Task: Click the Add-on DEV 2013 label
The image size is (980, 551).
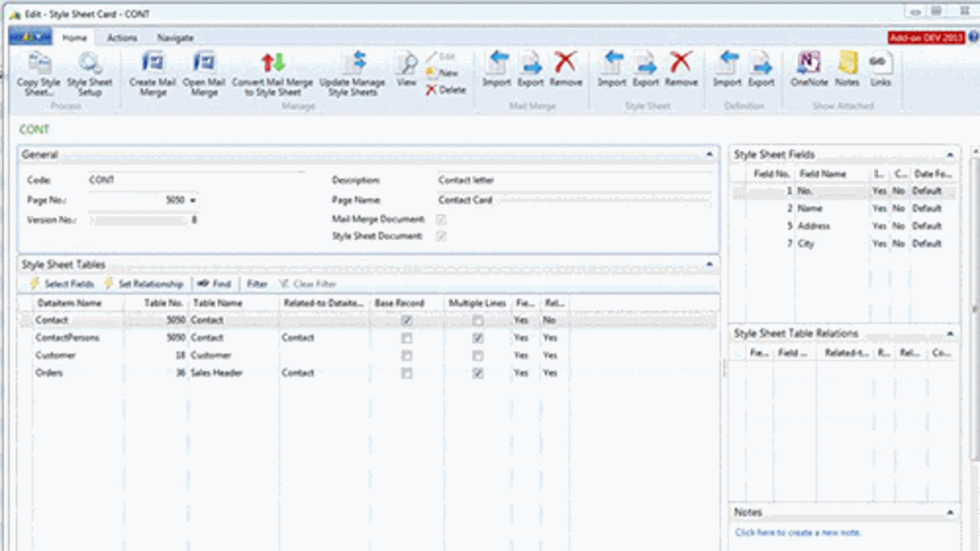Action: (927, 37)
